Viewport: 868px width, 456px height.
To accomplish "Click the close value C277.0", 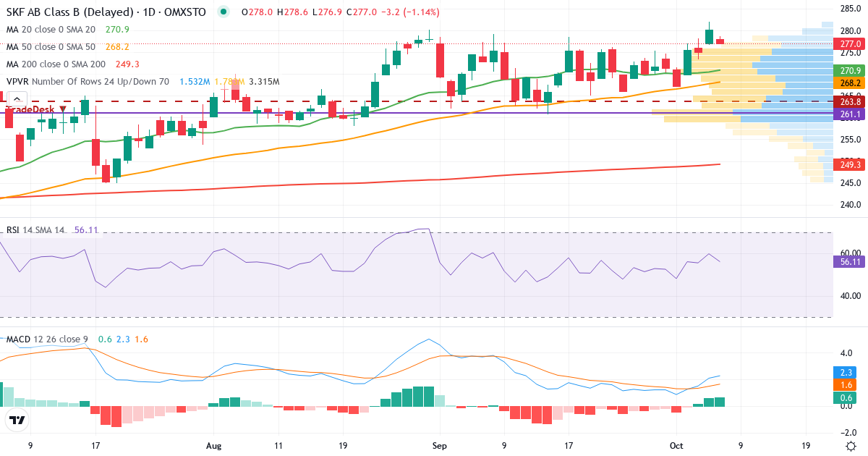I will 360,12.
